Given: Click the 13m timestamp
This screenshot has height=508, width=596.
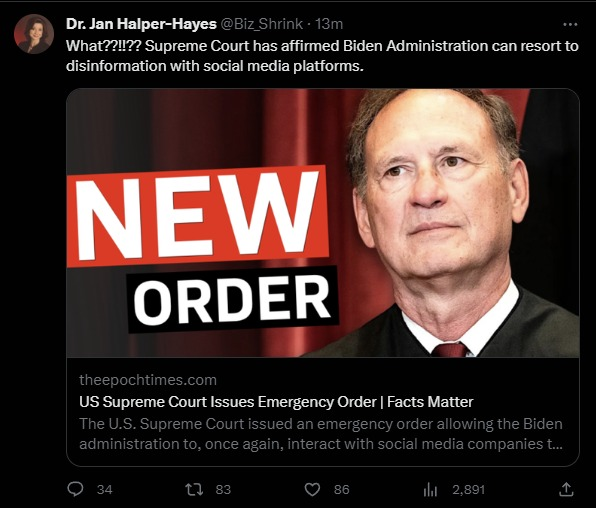Looking at the screenshot, I should (329, 24).
